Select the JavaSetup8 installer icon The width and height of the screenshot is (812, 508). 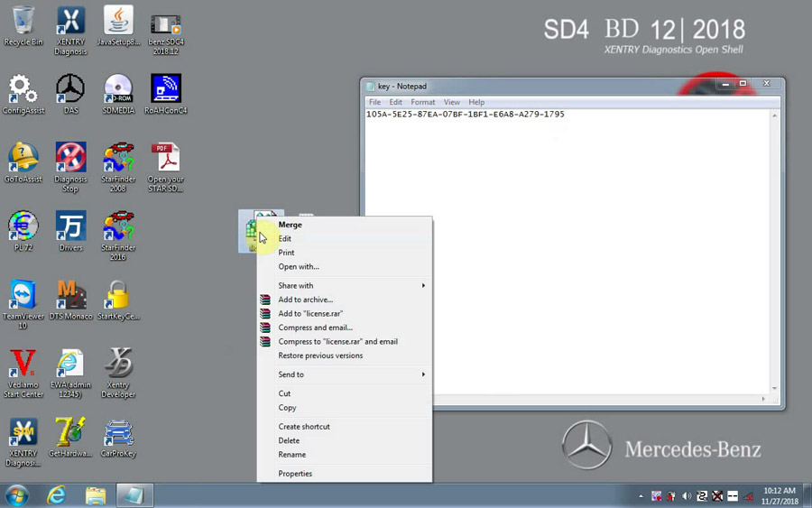coord(118,26)
